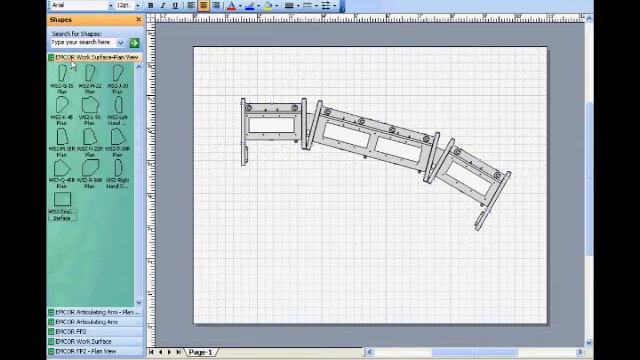Select the WS2-R-90R Plan shape

pos(90,174)
